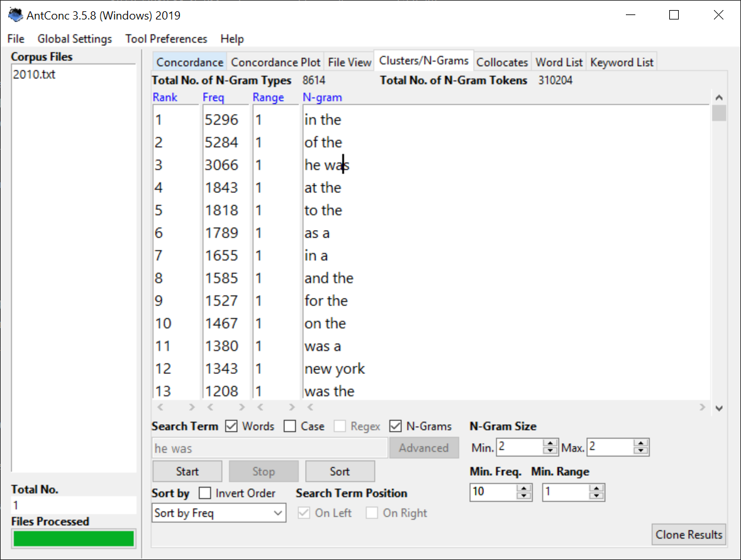Image resolution: width=741 pixels, height=560 pixels.
Task: Click the N-Gram Size Min input field
Action: (x=520, y=447)
